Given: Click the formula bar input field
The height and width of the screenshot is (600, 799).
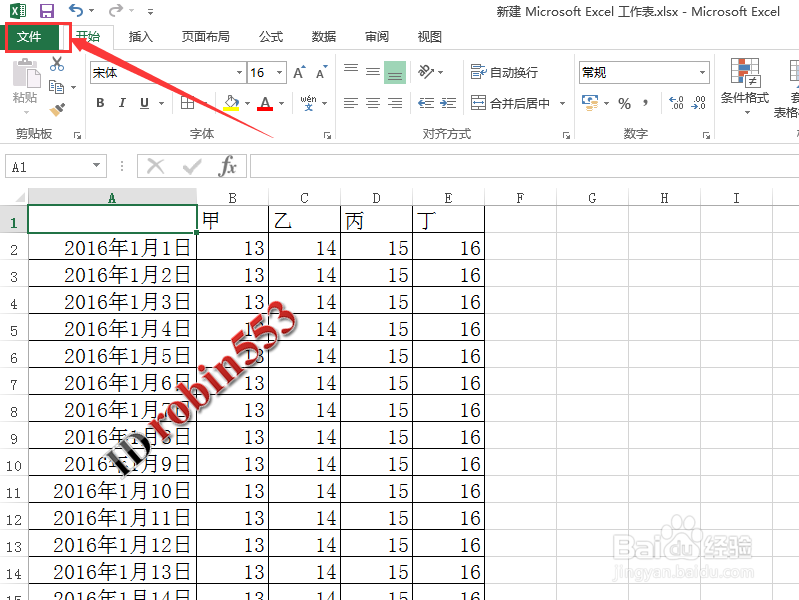Looking at the screenshot, I should [x=524, y=166].
